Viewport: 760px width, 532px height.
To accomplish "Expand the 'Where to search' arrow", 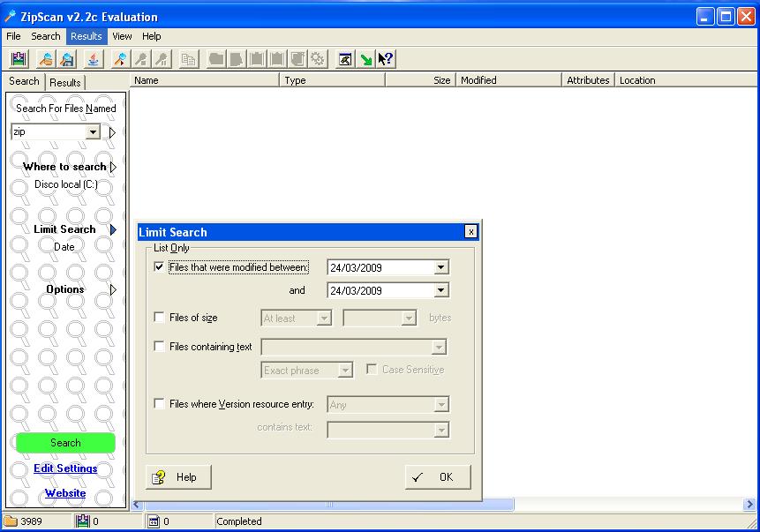I will 113,167.
